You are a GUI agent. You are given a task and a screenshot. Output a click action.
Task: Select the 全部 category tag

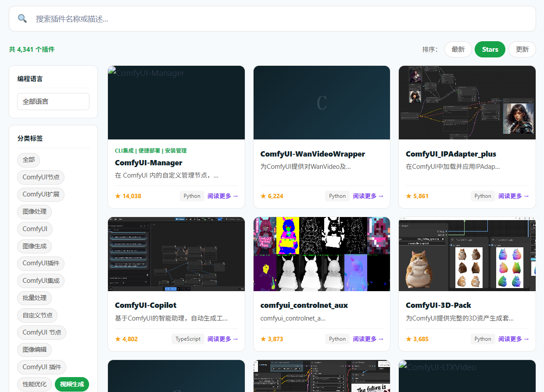[29, 160]
